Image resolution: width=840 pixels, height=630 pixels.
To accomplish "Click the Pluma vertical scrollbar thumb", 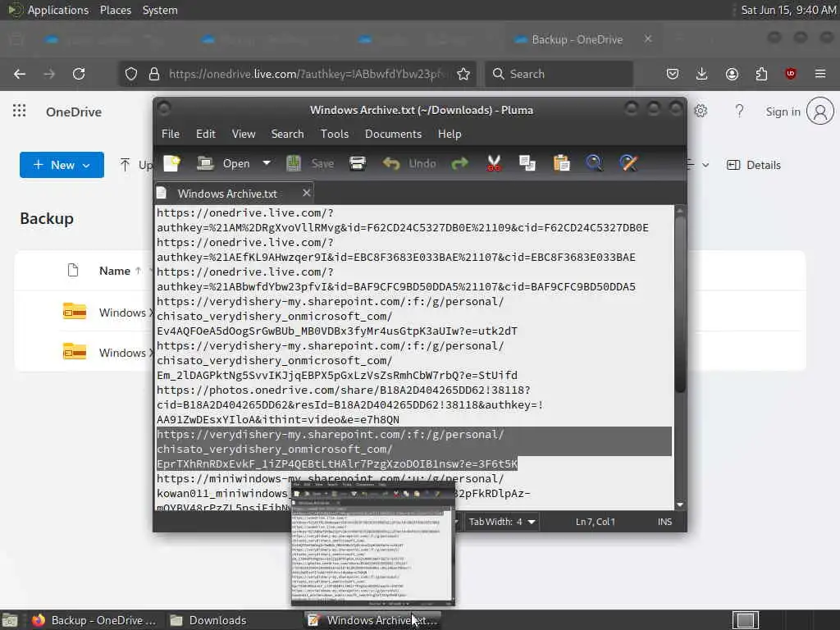I will 680,304.
